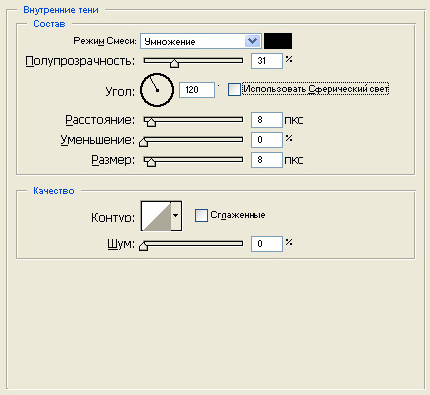
Task: Click the Расстояние value field showing 8
Action: [x=267, y=120]
